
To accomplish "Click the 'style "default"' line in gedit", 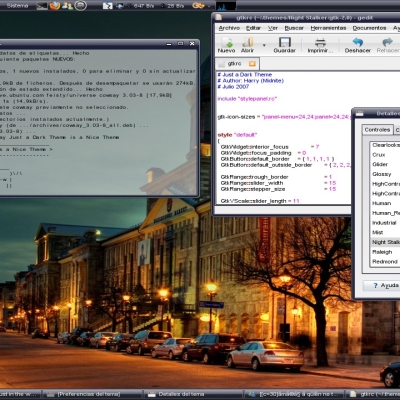I will [x=237, y=135].
